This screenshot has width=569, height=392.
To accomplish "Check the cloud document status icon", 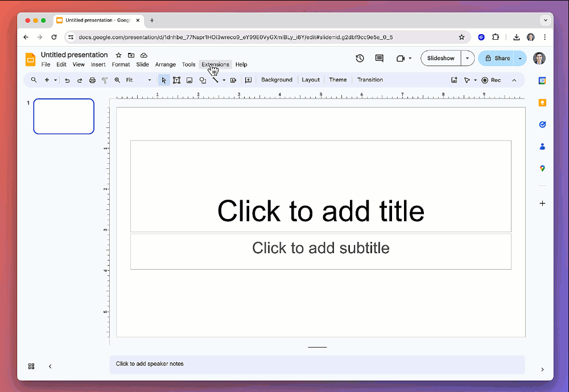I will coord(144,55).
